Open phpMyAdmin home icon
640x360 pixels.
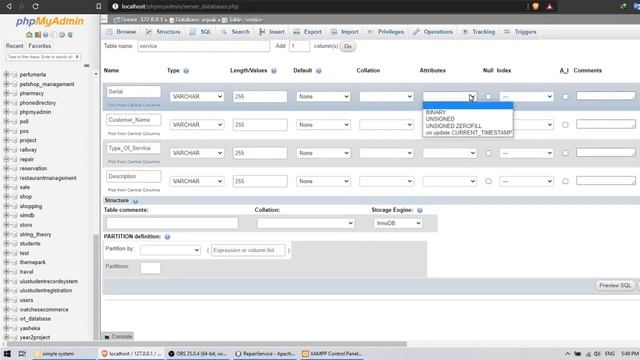click(29, 35)
